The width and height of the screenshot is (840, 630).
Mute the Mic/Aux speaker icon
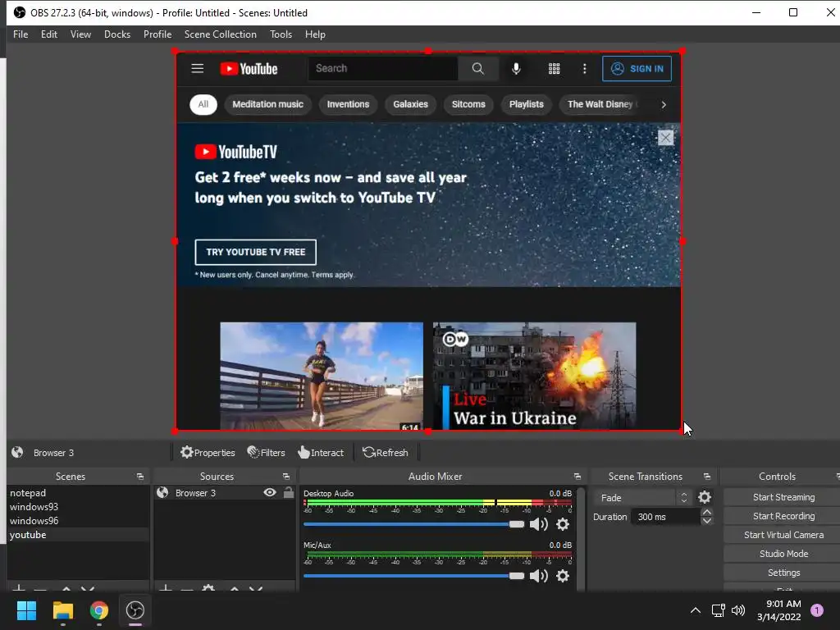pos(538,576)
